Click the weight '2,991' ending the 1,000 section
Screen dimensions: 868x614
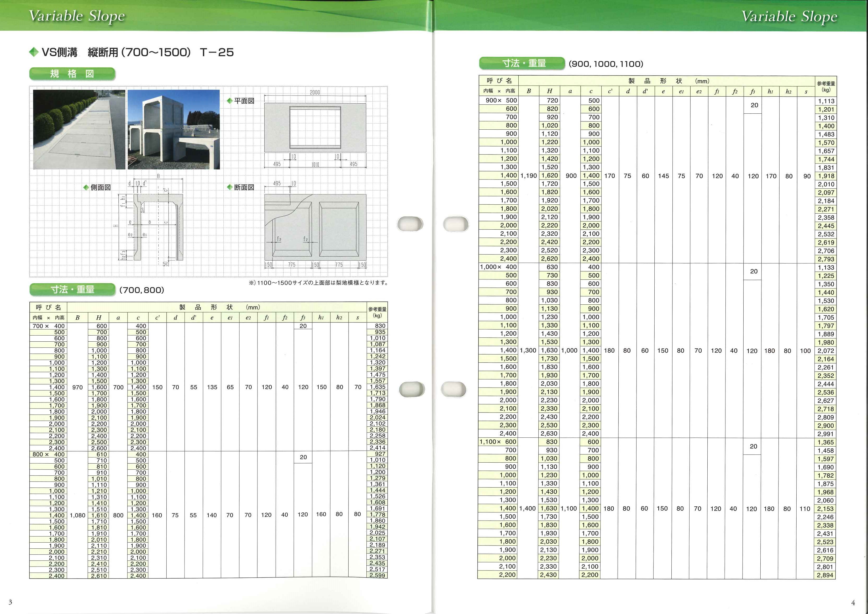point(826,434)
